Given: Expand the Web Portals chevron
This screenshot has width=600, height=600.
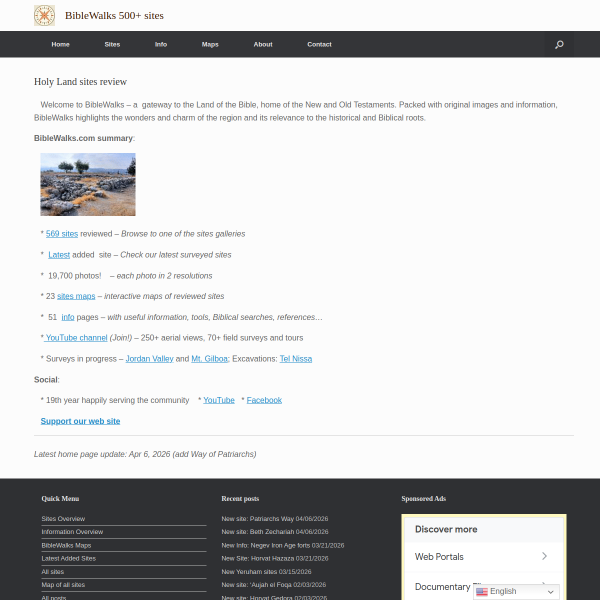Looking at the screenshot, I should click(544, 556).
